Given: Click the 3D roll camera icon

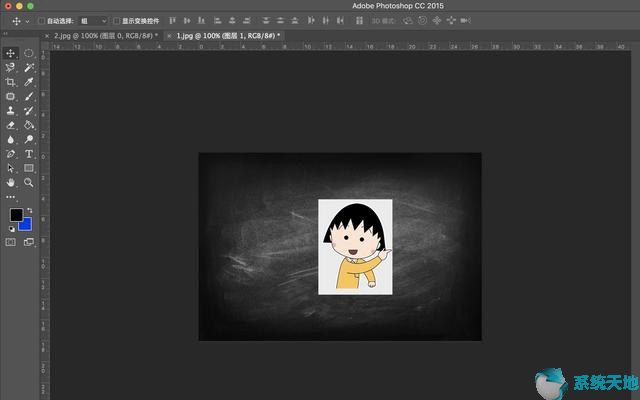Looking at the screenshot, I should click(422, 20).
